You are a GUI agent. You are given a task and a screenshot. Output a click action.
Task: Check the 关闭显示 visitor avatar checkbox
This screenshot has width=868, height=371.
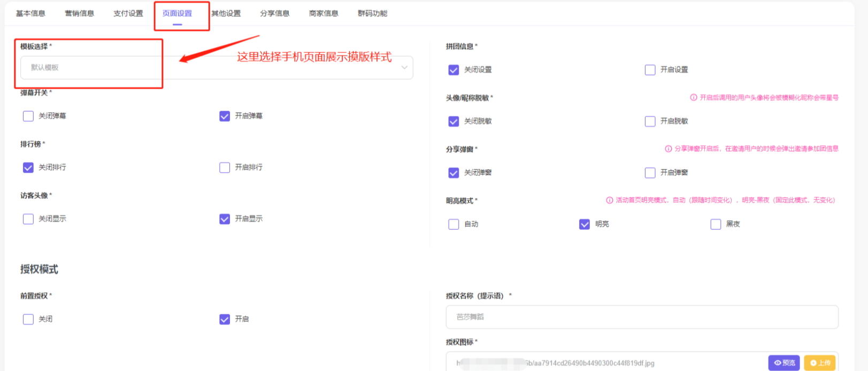coord(28,219)
